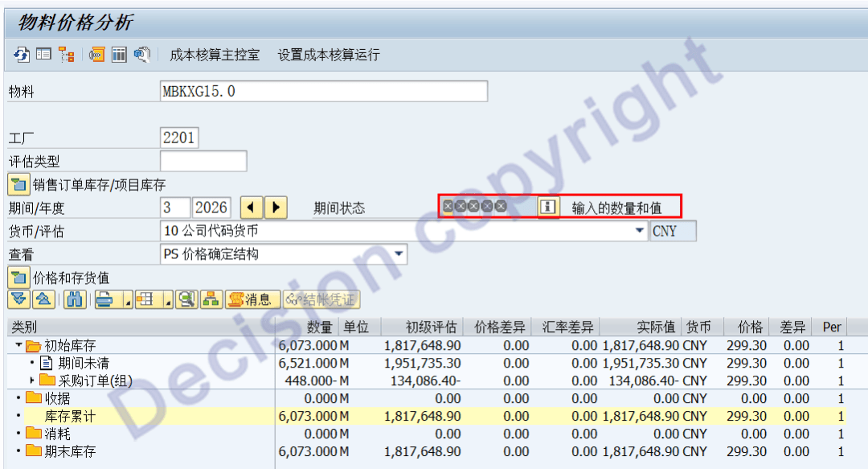The image size is (868, 469).
Task: Click the period field showing 3
Action: (x=175, y=208)
